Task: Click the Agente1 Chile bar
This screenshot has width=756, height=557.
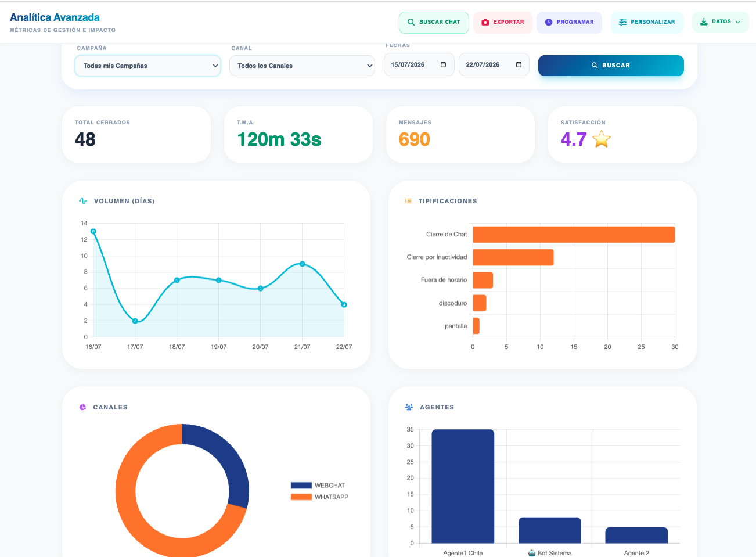Action: pyautogui.click(x=463, y=486)
